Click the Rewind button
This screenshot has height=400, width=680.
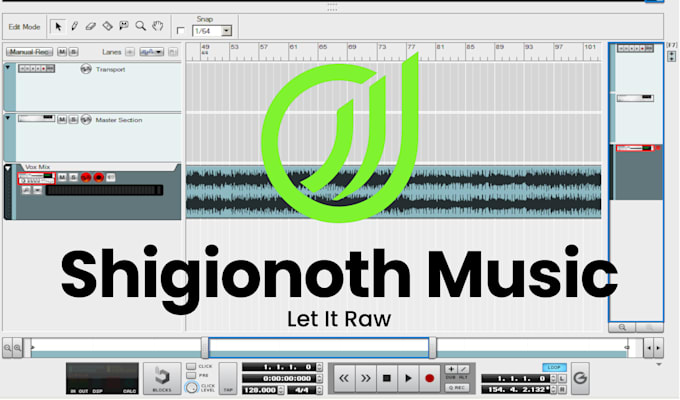pyautogui.click(x=344, y=378)
